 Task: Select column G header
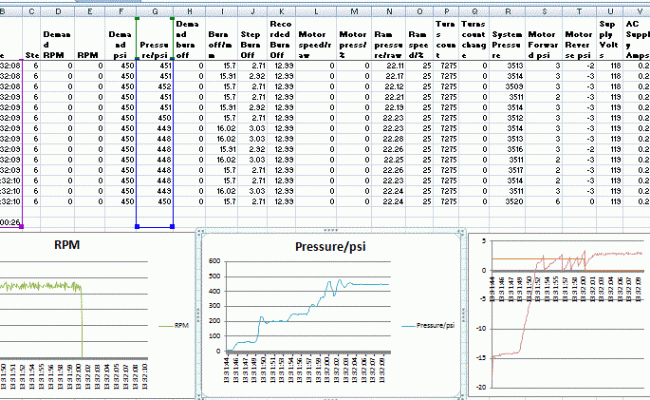click(155, 12)
